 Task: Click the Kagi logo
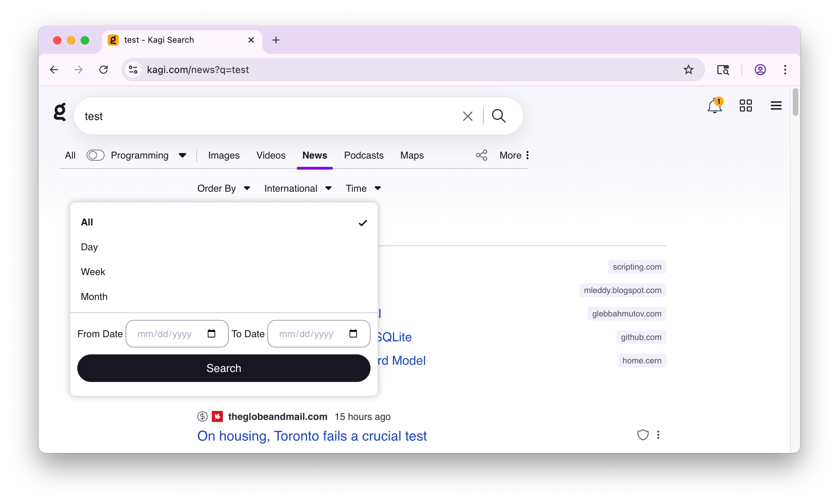[x=60, y=112]
